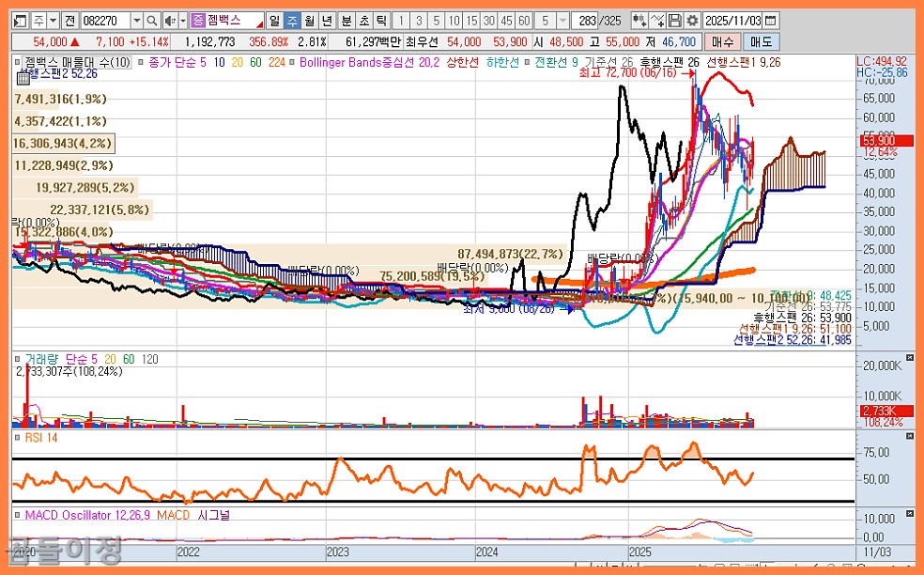Toggle the square marker before 젬백스 매물대
The image size is (924, 575).
[17, 61]
